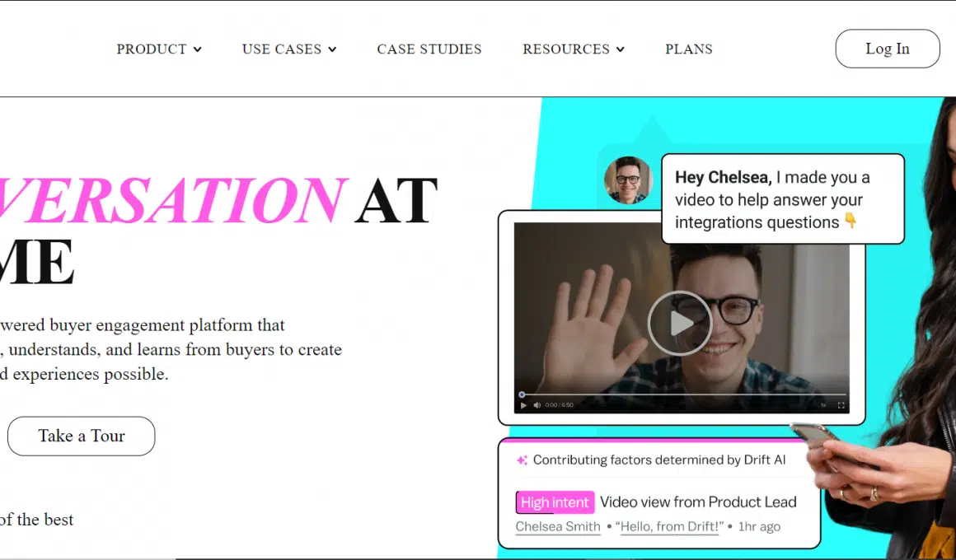956x560 pixels.
Task: Open the PLANS page
Action: 689,49
